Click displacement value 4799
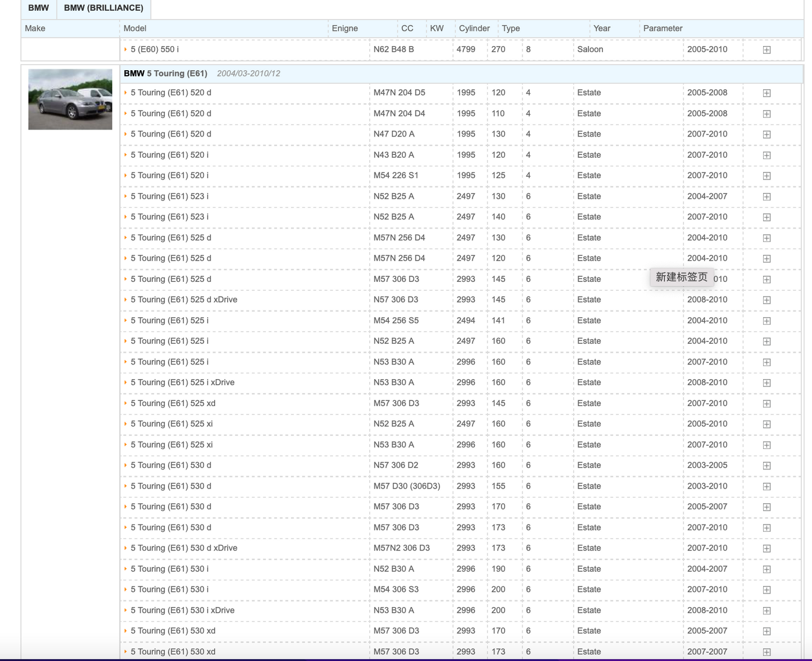 tap(466, 49)
